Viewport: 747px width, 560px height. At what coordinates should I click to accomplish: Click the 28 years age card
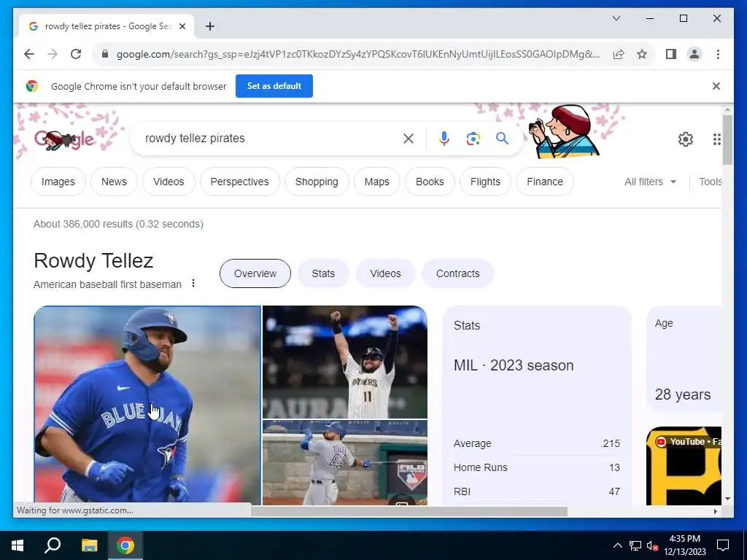click(x=684, y=359)
